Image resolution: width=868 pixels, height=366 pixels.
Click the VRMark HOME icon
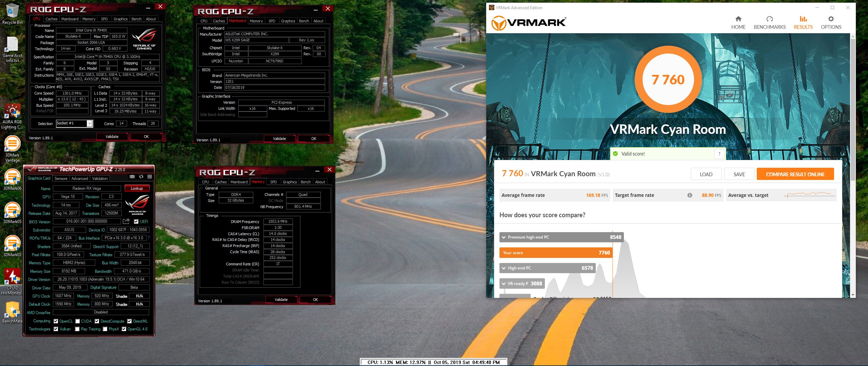[x=738, y=19]
